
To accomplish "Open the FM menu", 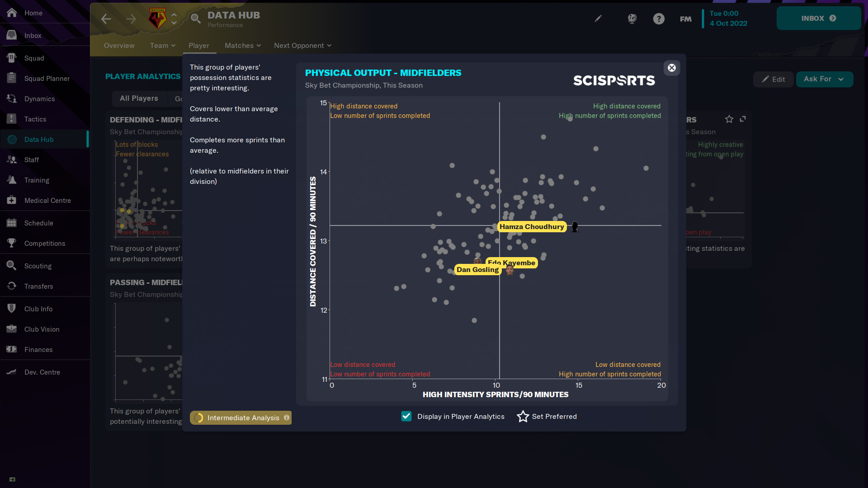I will click(685, 19).
